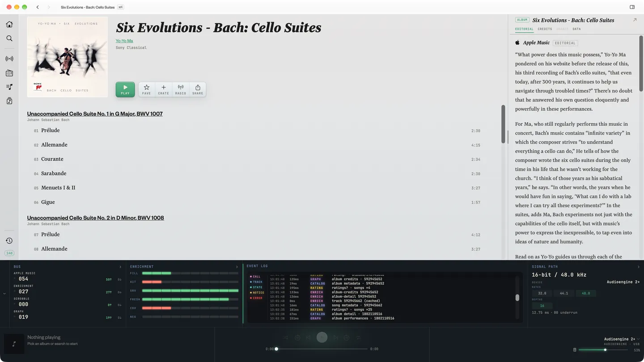The width and height of the screenshot is (644, 362).
Task: Expand the Signal Path panel chevron
Action: [638, 267]
